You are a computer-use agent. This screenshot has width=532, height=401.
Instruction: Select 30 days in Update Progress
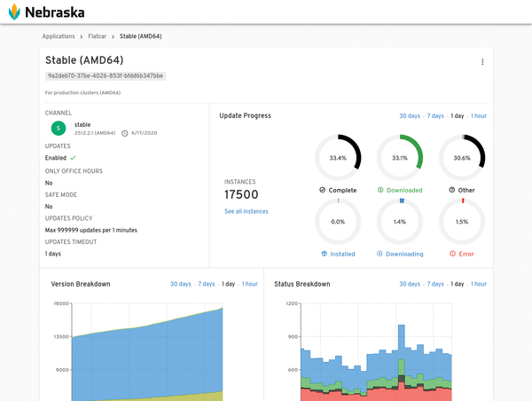410,116
